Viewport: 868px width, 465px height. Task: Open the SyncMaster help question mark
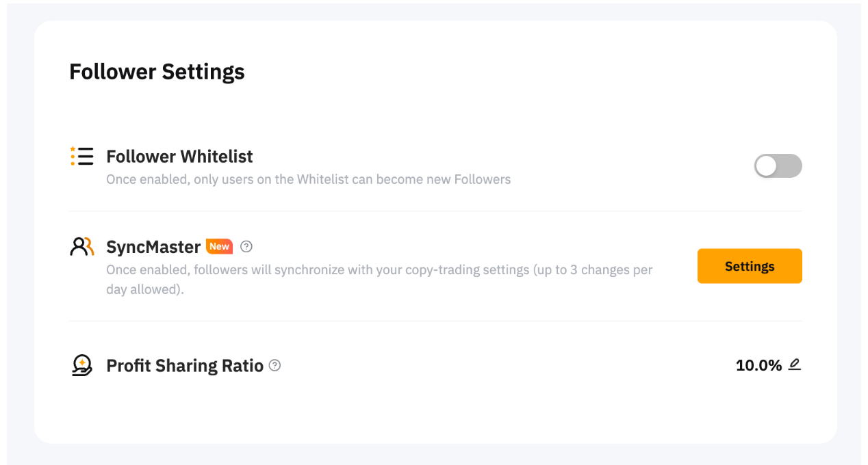246,246
